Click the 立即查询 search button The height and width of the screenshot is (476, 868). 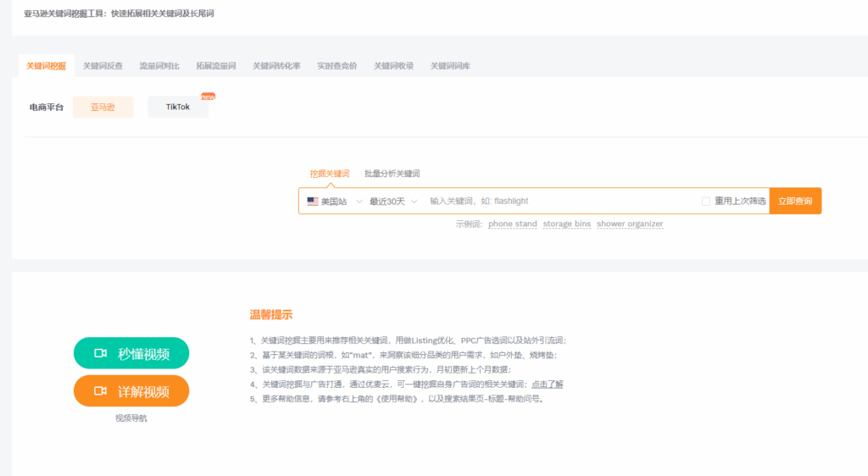coord(795,201)
